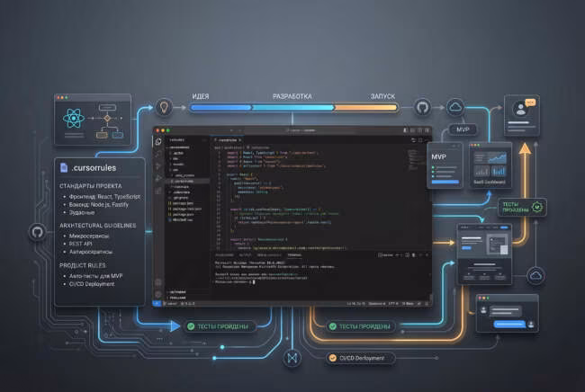Image resolution: width=585 pixels, height=392 pixels.
Task: Click the GitHub icon after the ЗАПУСК bar
Action: pos(422,108)
